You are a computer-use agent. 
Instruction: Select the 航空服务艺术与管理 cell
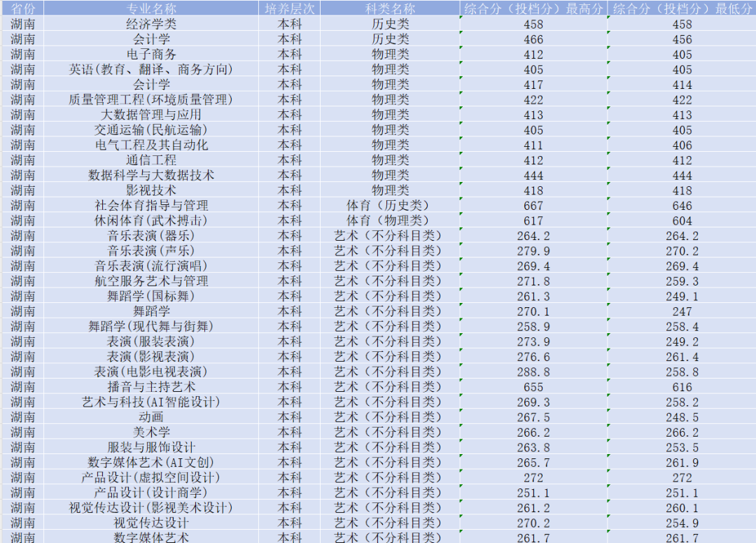coord(151,281)
